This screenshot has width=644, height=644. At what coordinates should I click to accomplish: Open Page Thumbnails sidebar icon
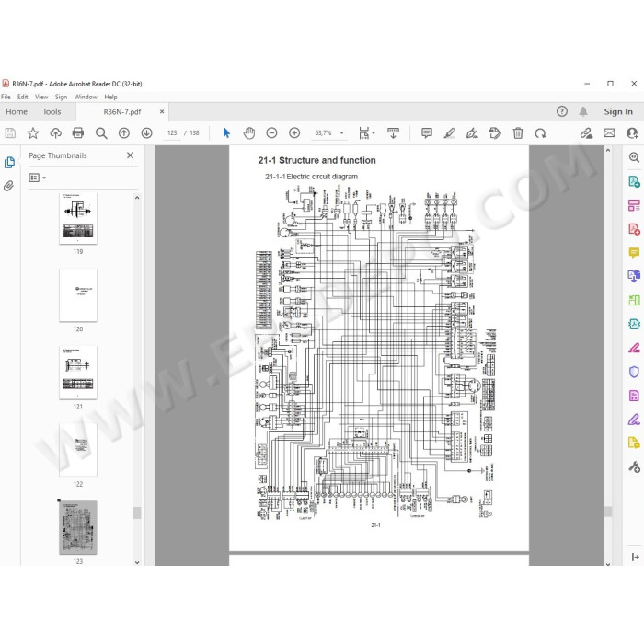9,163
